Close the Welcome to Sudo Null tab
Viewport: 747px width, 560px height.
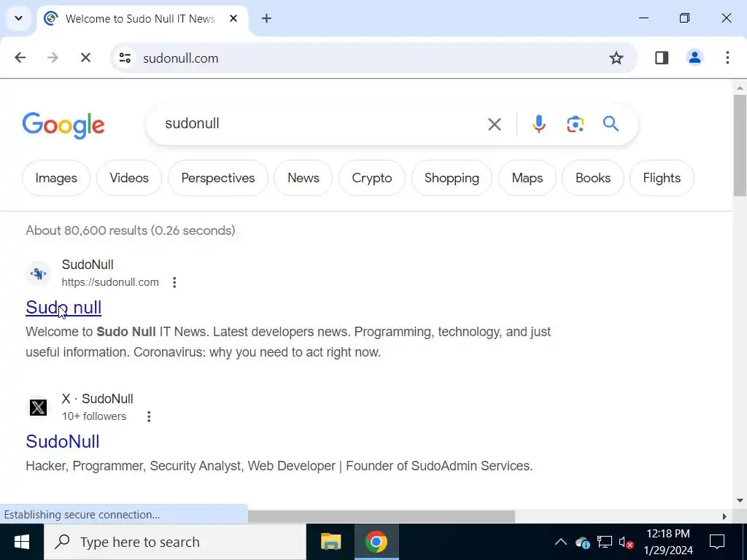pos(233,18)
